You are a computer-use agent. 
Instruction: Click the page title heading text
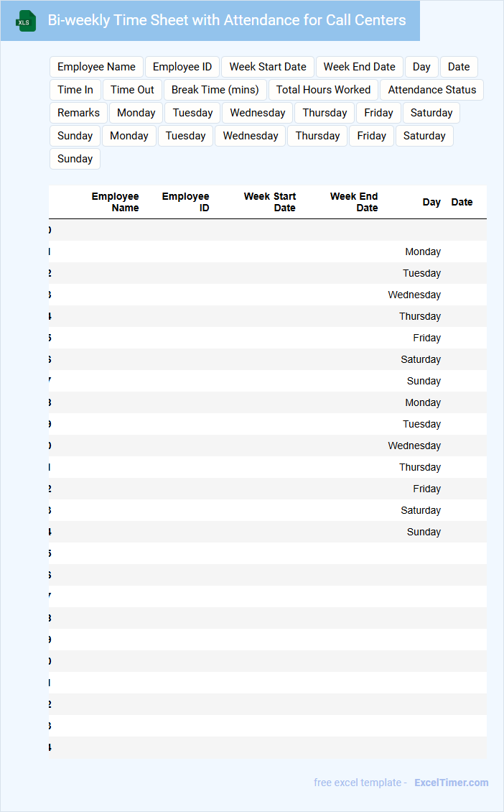227,20
